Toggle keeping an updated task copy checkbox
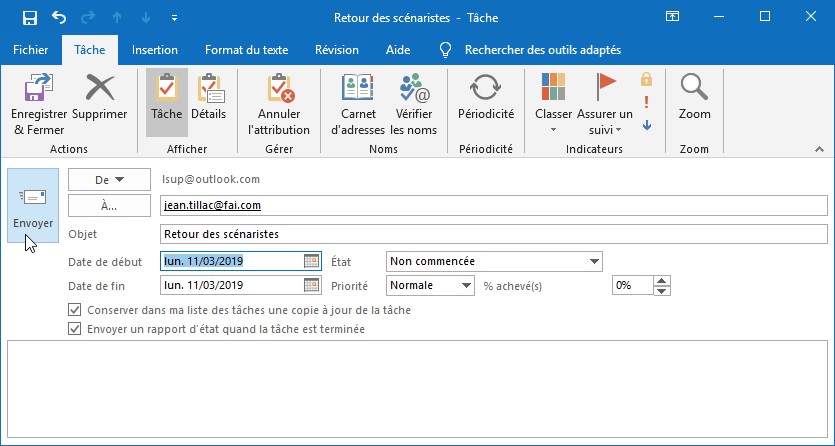The image size is (835, 446). [75, 310]
